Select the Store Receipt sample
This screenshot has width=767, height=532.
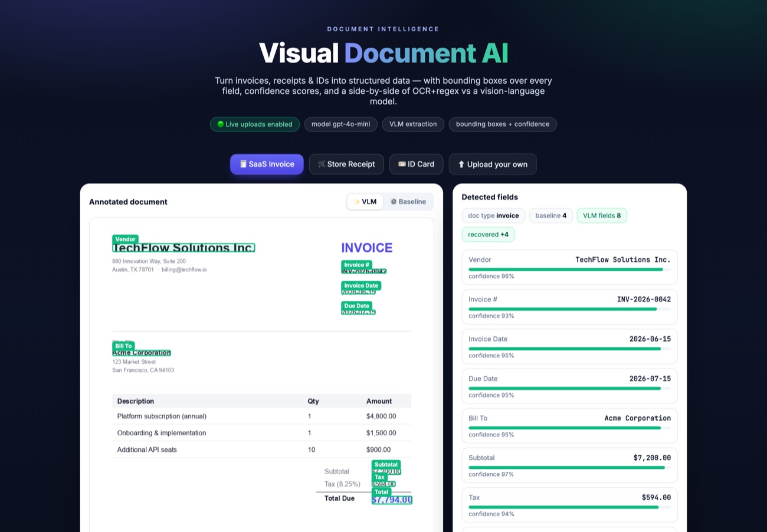[346, 164]
